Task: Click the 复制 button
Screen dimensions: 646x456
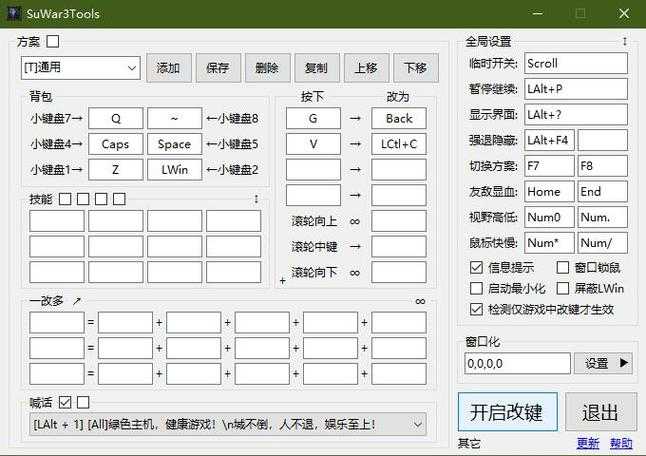Action: pyautogui.click(x=317, y=68)
